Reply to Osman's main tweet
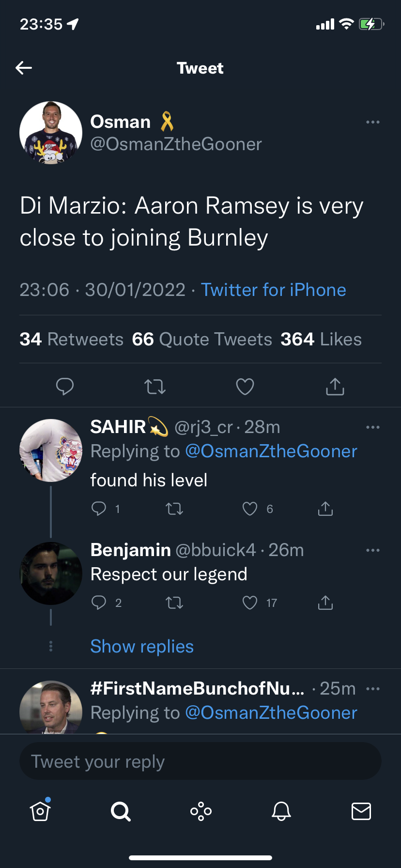This screenshot has height=868, width=401. [65, 387]
